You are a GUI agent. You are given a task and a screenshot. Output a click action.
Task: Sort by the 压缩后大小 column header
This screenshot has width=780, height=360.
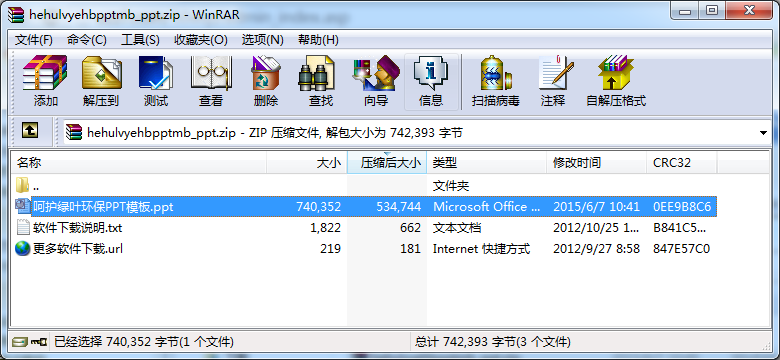pos(387,163)
